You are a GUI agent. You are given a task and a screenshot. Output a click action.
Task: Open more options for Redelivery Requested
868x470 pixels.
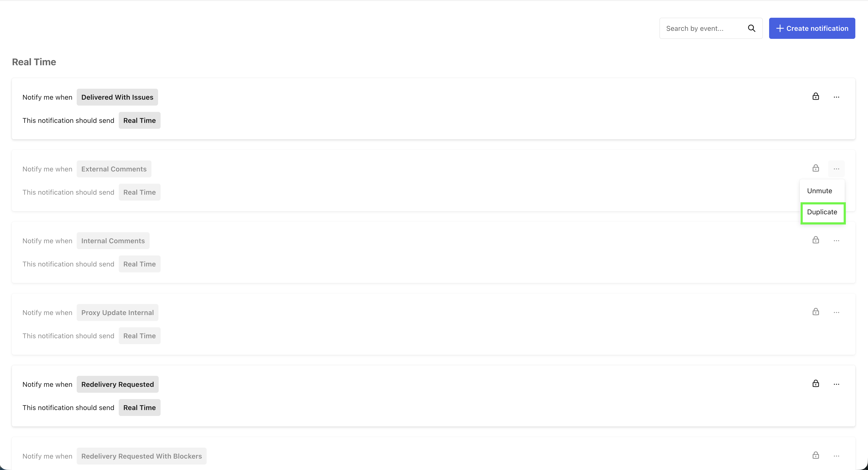pyautogui.click(x=836, y=384)
